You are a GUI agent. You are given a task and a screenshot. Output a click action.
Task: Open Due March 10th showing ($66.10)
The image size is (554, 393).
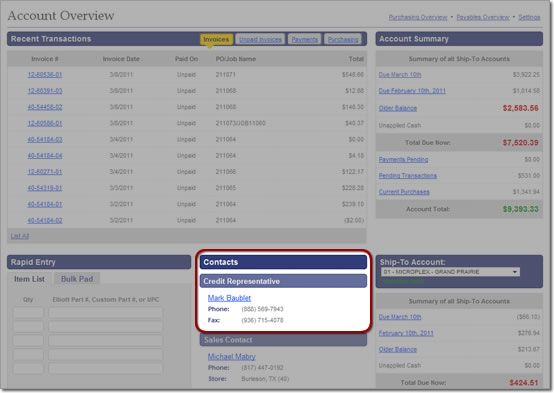(x=400, y=317)
